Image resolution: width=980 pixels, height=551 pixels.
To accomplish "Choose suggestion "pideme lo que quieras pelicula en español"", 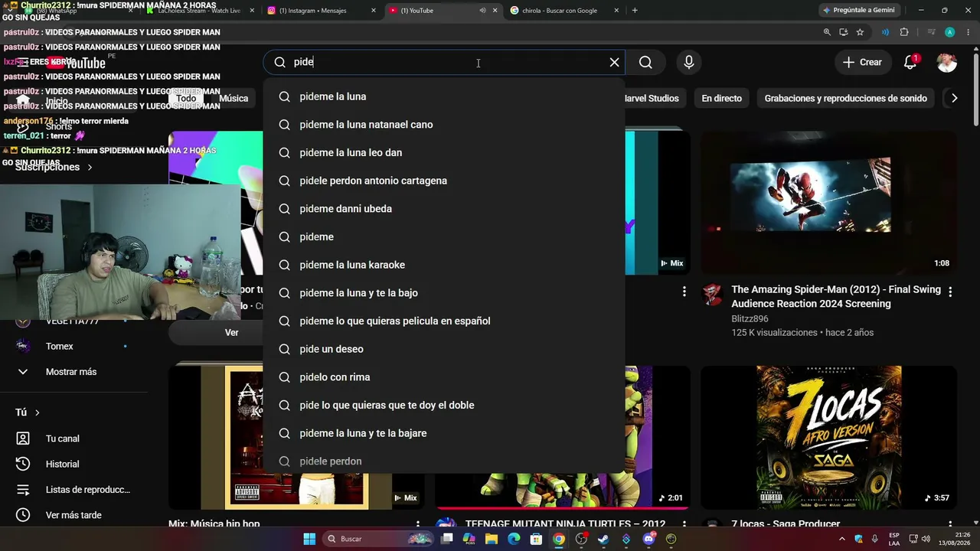I will pyautogui.click(x=444, y=321).
